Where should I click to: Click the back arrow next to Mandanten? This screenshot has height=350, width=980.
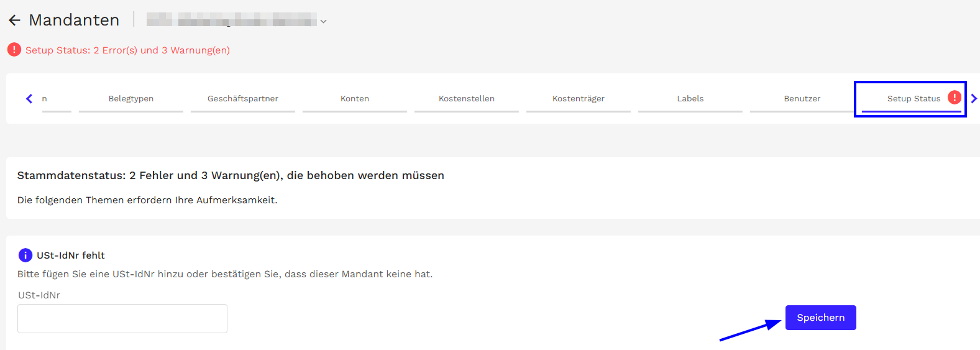[x=14, y=21]
